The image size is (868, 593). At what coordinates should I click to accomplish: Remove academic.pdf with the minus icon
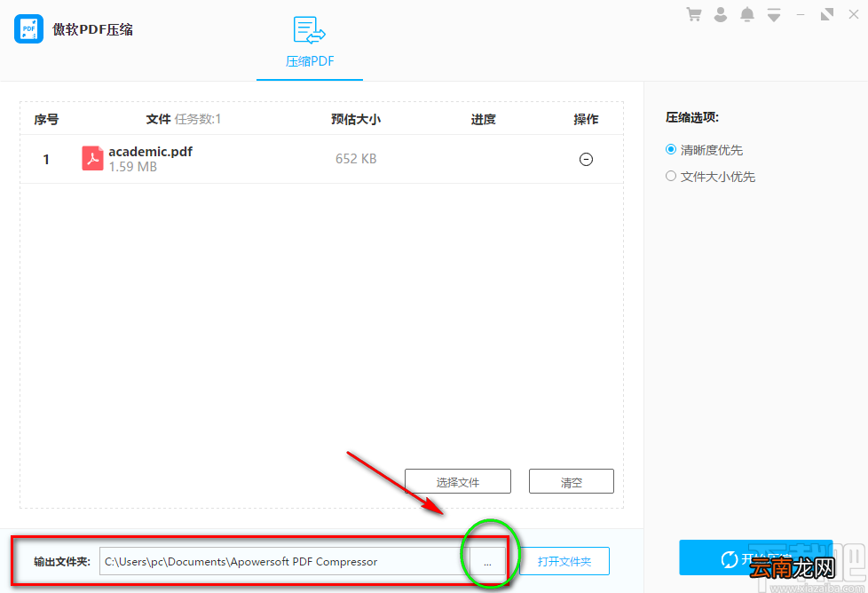click(x=586, y=160)
